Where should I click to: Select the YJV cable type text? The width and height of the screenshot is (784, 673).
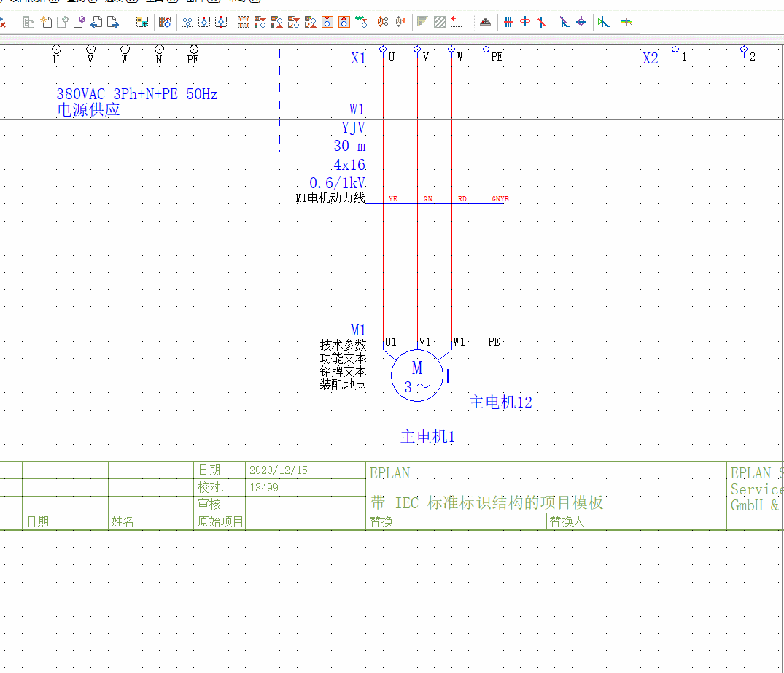[x=354, y=128]
